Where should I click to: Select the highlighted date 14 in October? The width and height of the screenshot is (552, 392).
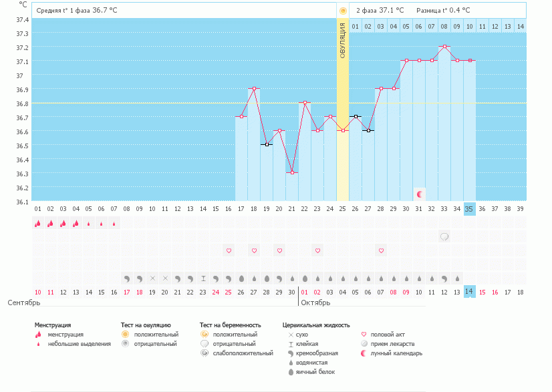[x=469, y=292]
